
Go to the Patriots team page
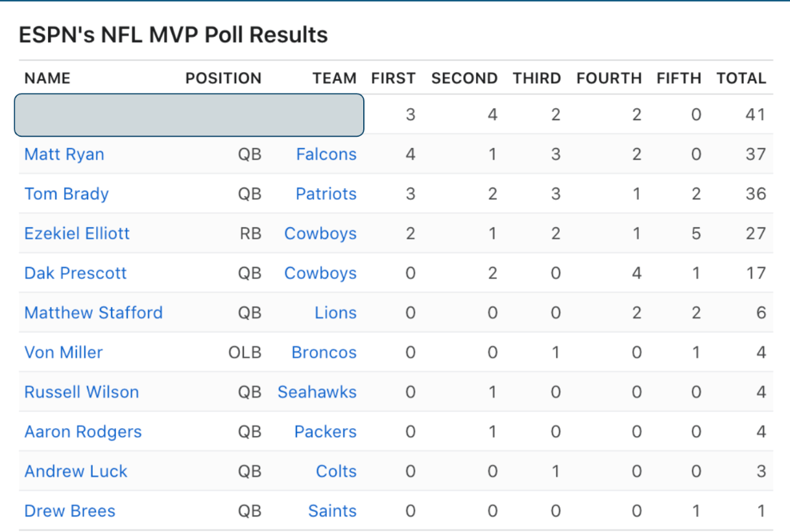coord(326,194)
